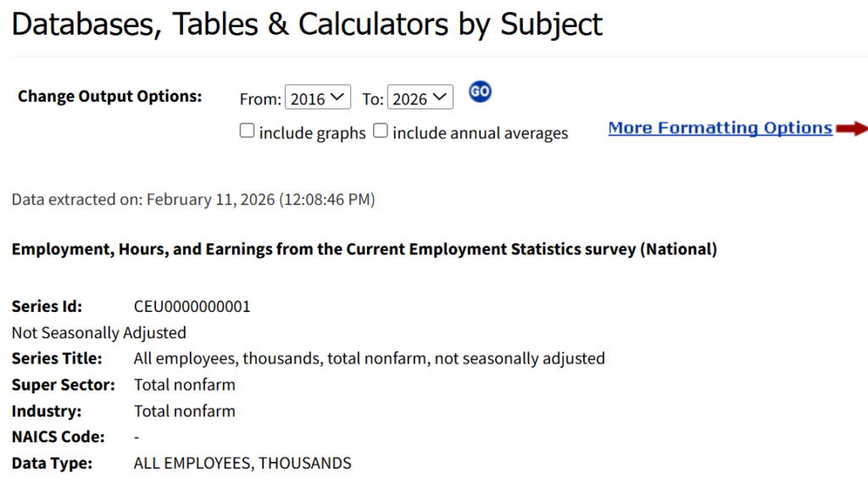
Task: Open the More Formatting Options link
Action: [x=720, y=128]
